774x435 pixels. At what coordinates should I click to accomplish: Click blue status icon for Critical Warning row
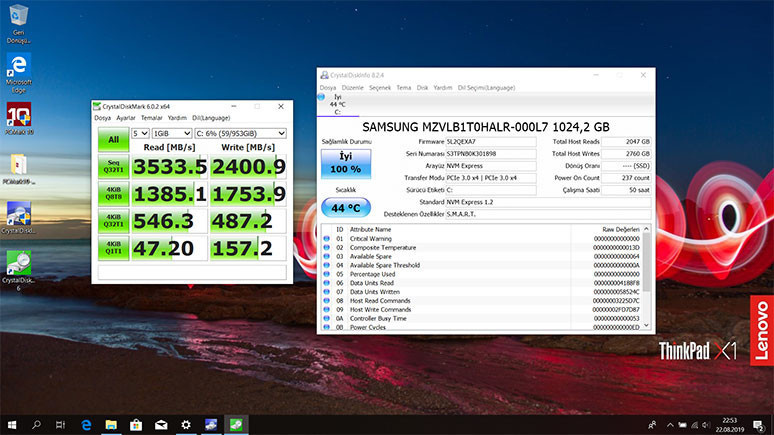(x=326, y=238)
